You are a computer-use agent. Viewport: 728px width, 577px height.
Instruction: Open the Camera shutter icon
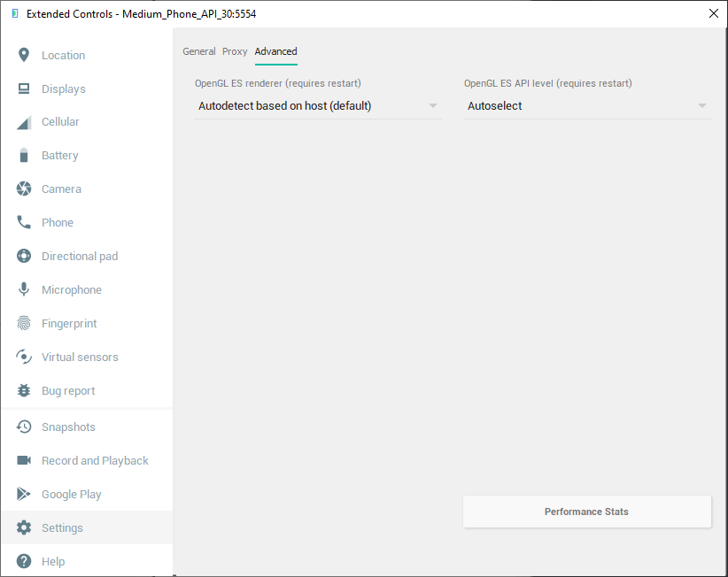[x=24, y=188]
